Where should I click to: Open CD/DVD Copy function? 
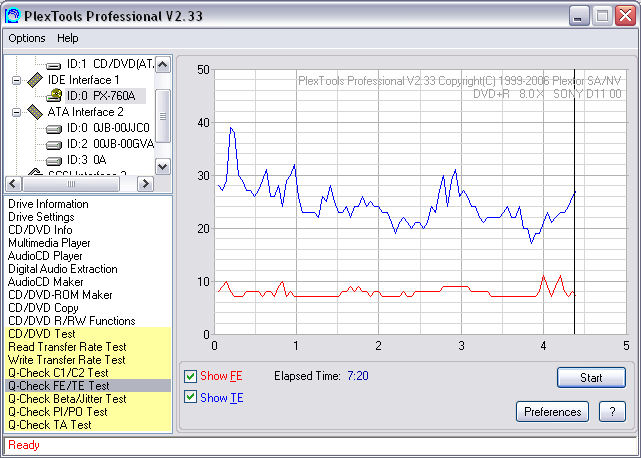tap(43, 308)
